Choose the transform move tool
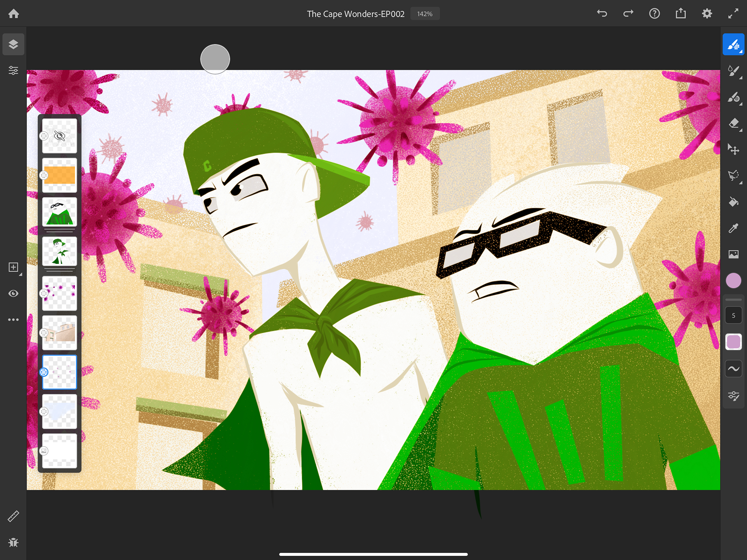 point(733,149)
